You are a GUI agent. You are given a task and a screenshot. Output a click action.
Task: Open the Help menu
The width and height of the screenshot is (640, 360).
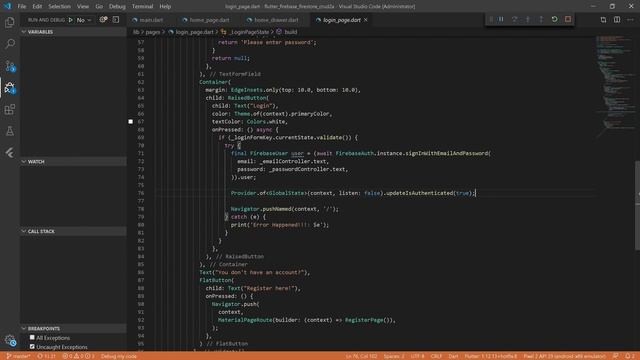point(165,6)
